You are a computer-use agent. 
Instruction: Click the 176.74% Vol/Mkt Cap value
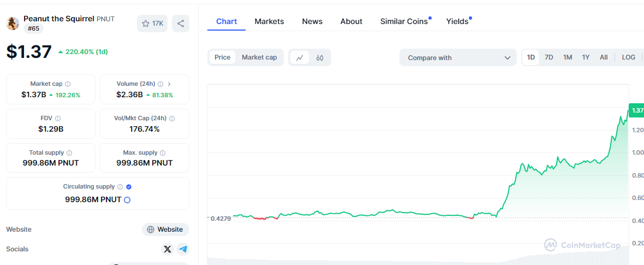tap(145, 129)
